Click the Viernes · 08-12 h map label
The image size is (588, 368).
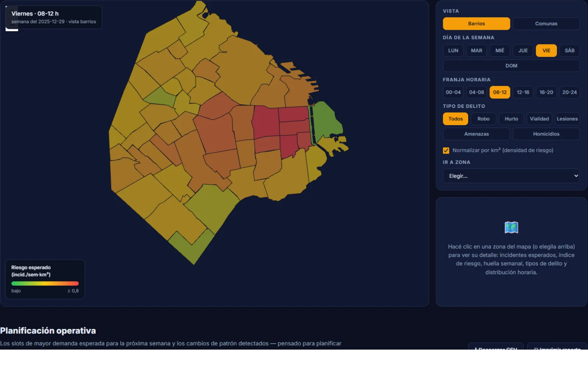coord(35,14)
